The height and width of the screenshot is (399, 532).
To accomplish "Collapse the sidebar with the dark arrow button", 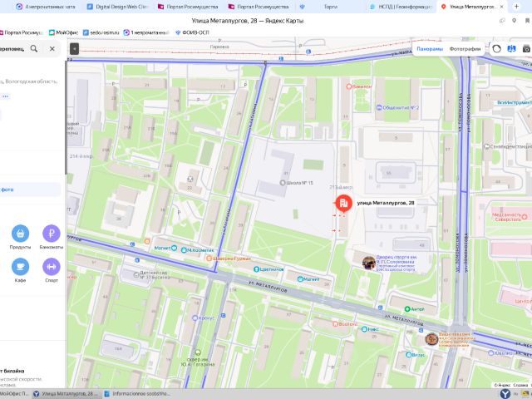I will (x=74, y=49).
